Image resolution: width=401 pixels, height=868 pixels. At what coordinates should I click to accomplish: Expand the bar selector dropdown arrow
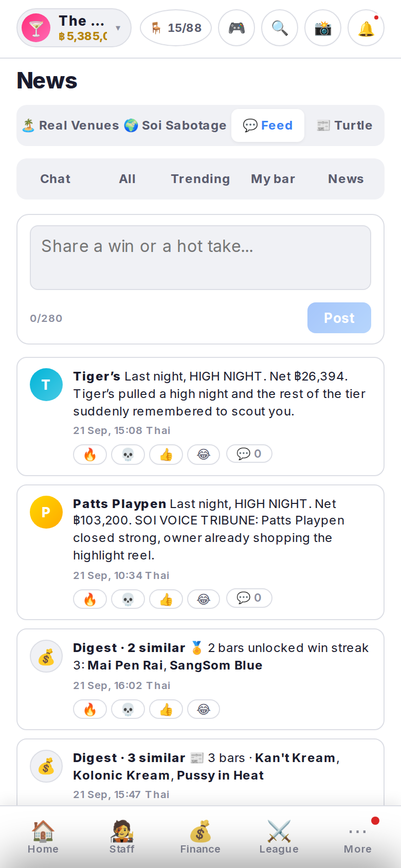(118, 28)
